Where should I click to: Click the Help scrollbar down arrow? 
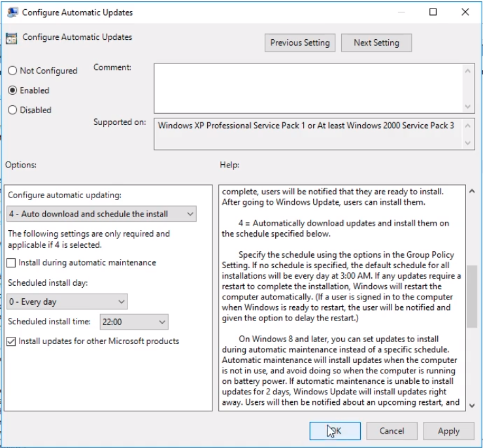point(472,405)
